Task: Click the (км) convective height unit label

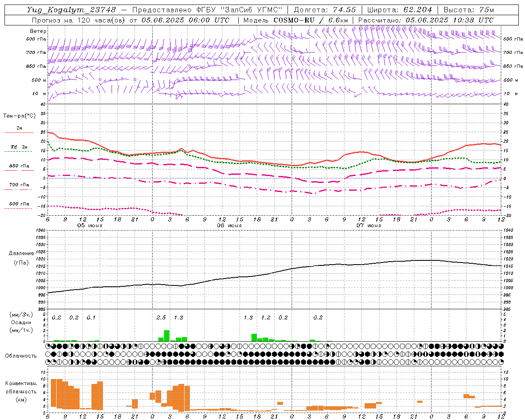Action: [x=21, y=399]
